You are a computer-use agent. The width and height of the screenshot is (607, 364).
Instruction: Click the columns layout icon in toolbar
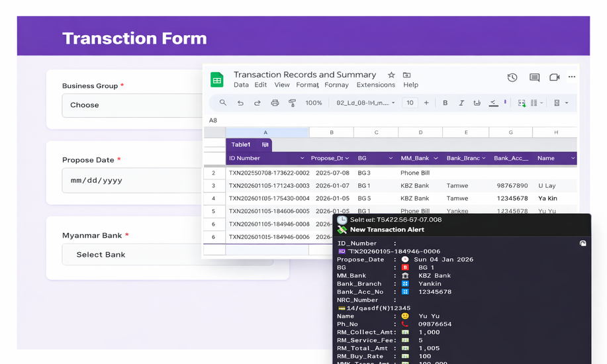pyautogui.click(x=534, y=103)
